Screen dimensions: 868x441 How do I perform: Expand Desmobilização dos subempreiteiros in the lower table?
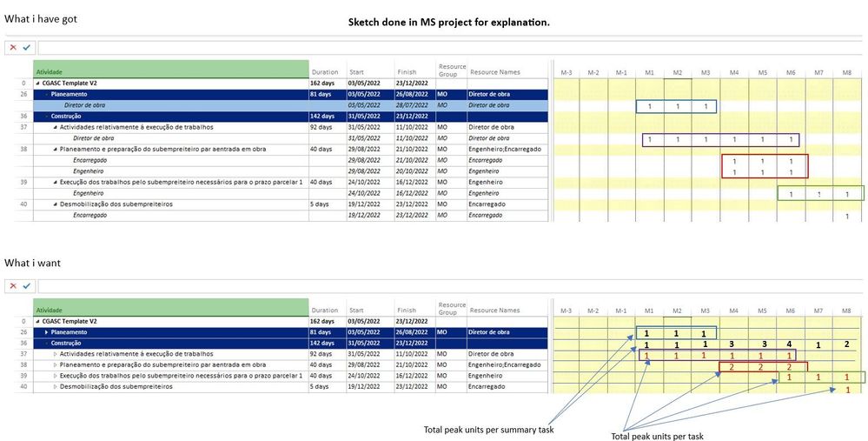56,387
